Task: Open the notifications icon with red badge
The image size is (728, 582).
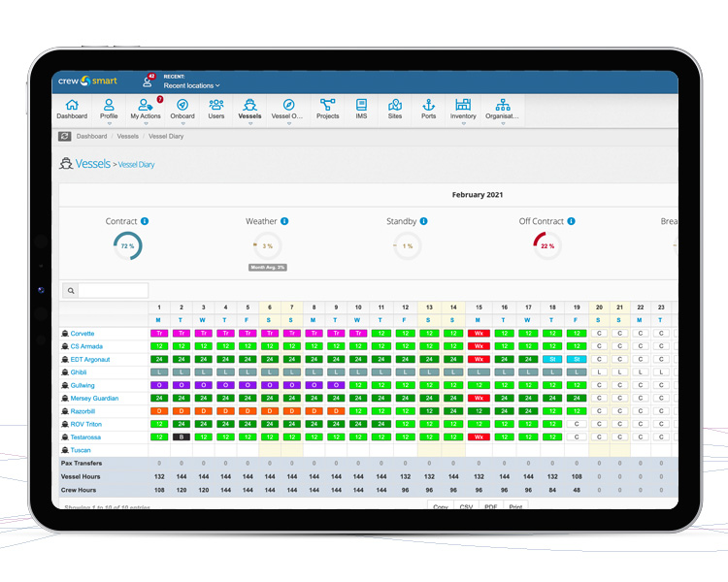Action: (x=148, y=81)
